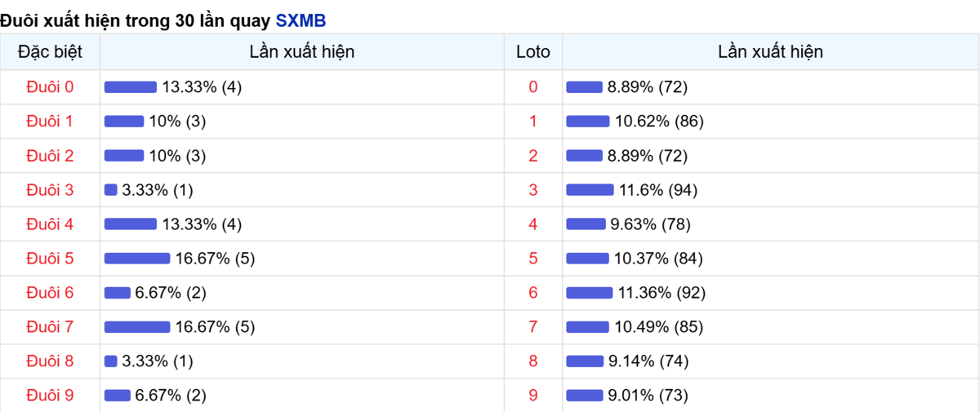Click the Đuôi 2 row label
Screen dimensions: 980x412
tap(50, 156)
